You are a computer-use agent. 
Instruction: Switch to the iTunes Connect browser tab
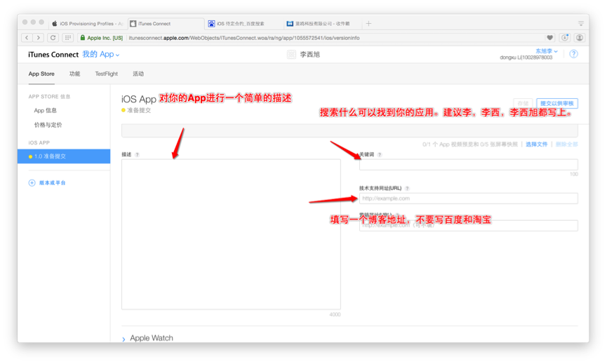(166, 24)
